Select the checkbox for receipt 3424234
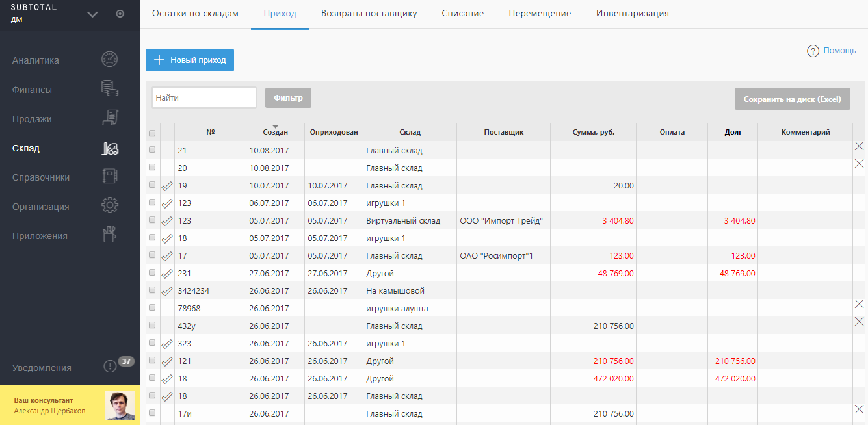868x425 pixels. [152, 290]
